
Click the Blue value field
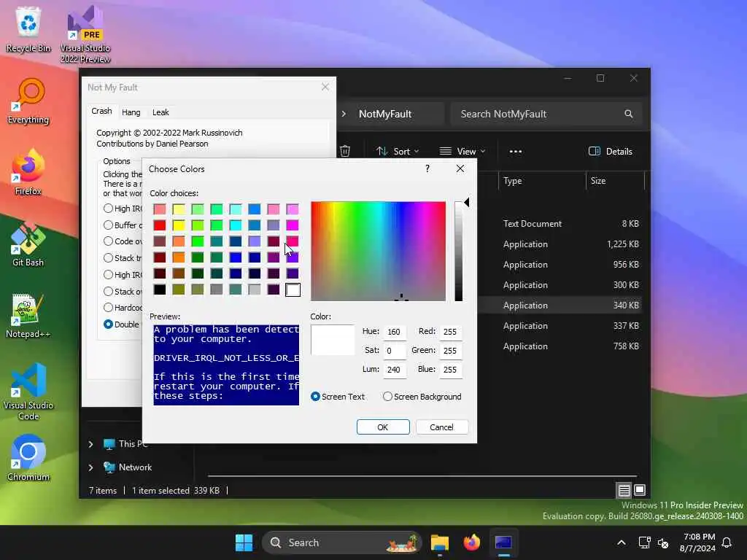click(451, 370)
